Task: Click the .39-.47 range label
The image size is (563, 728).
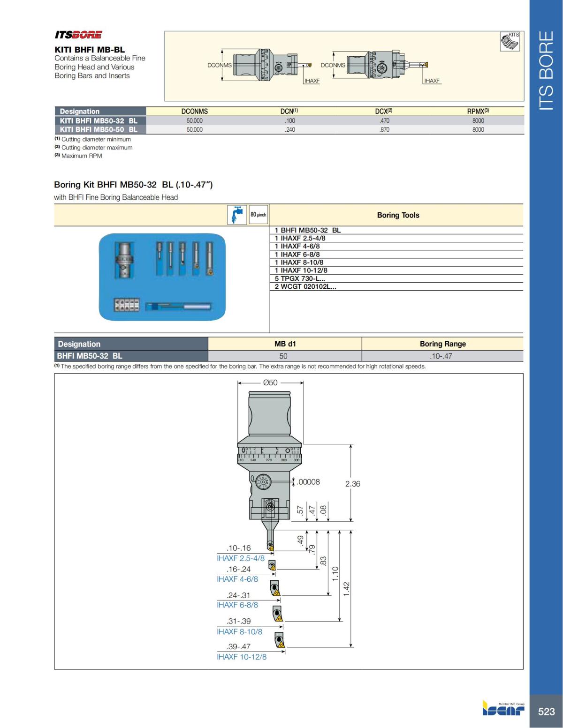Action: coord(238,646)
